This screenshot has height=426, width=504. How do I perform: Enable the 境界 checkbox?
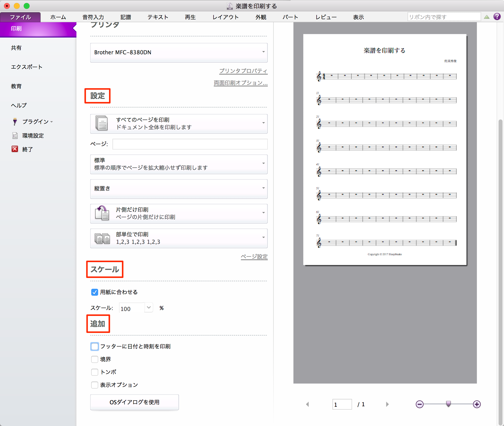tap(94, 359)
